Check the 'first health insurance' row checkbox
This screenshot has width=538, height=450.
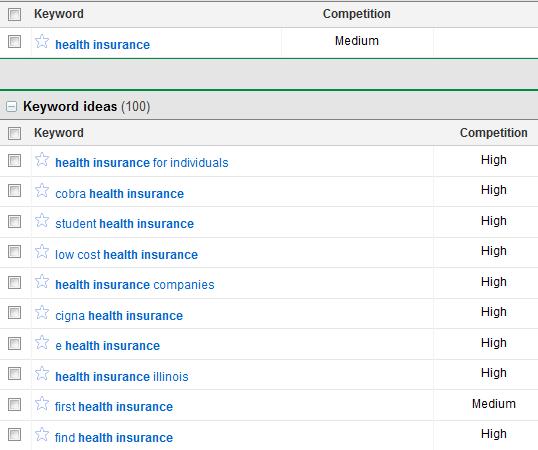pos(14,404)
